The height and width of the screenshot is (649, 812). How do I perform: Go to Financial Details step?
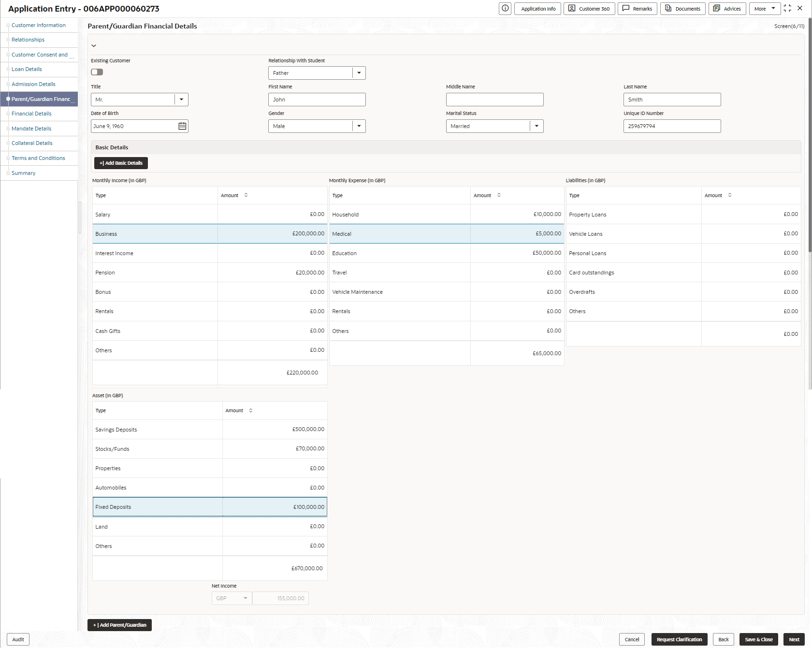click(x=31, y=114)
